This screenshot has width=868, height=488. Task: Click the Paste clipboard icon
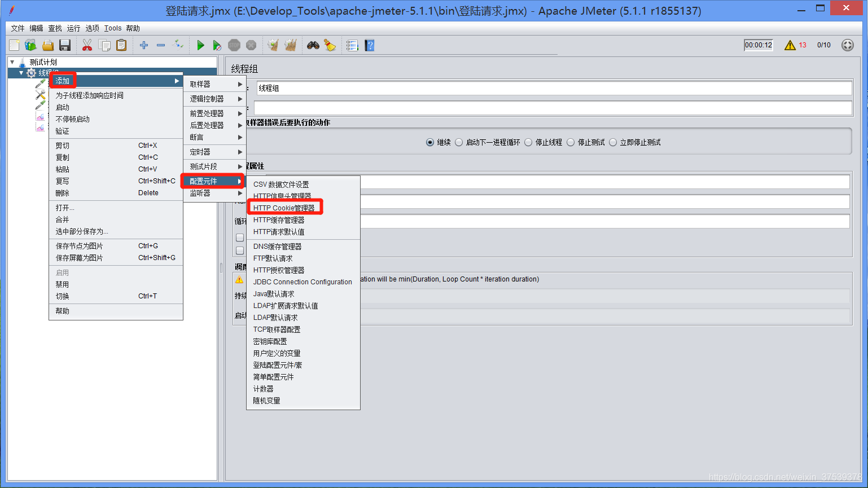click(x=121, y=45)
